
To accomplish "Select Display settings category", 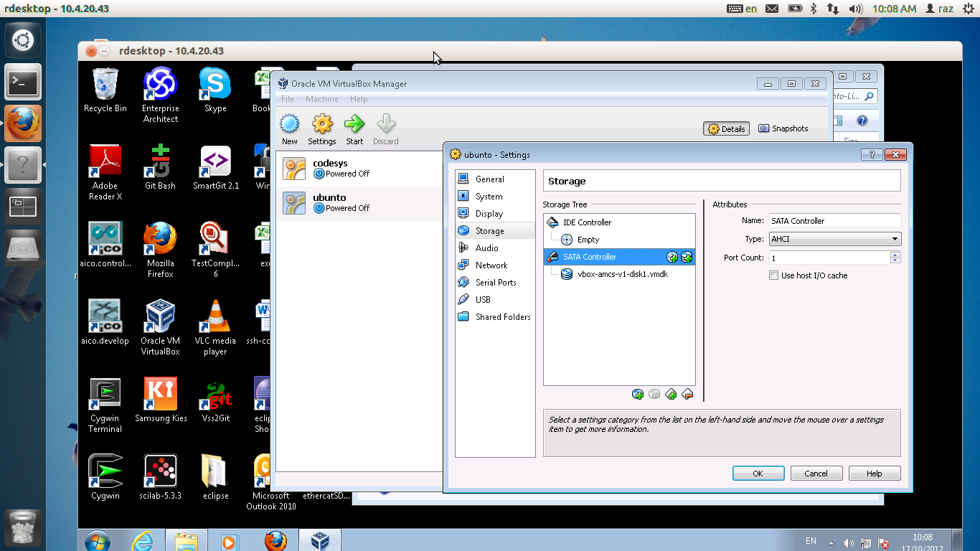I will [x=495, y=214].
